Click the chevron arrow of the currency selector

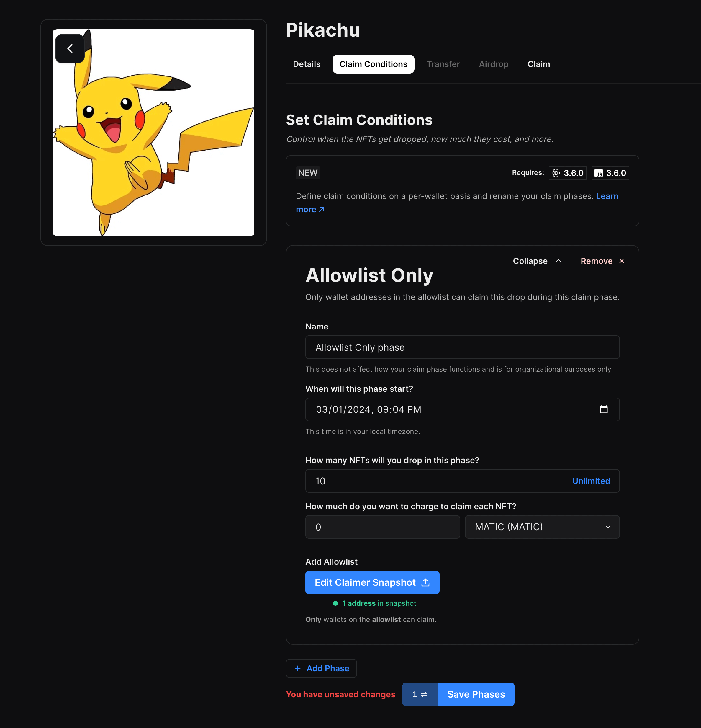coord(608,527)
